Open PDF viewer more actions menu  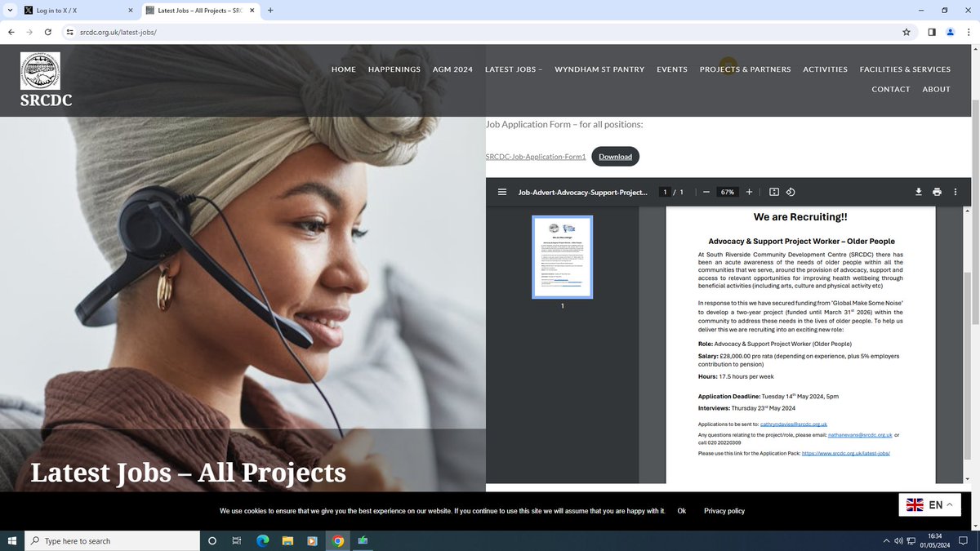955,192
